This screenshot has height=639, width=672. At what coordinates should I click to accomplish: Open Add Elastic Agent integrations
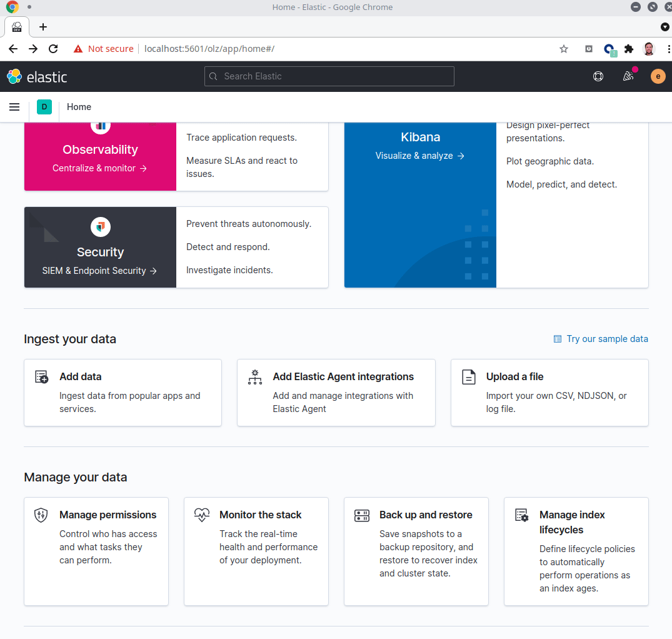[x=343, y=377]
